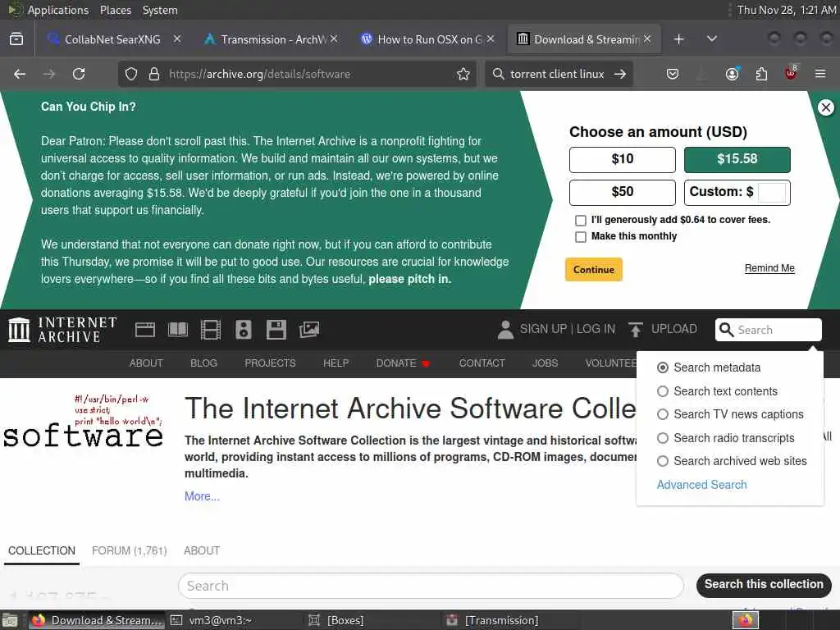Click the Internet Archive logo

(62, 330)
